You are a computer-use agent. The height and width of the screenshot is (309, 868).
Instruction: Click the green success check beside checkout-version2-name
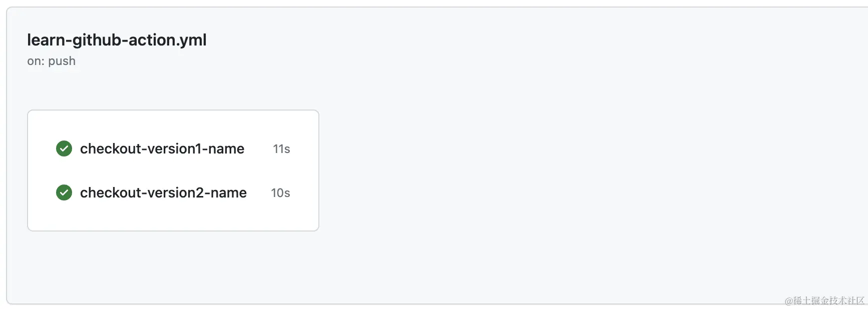pyautogui.click(x=64, y=192)
